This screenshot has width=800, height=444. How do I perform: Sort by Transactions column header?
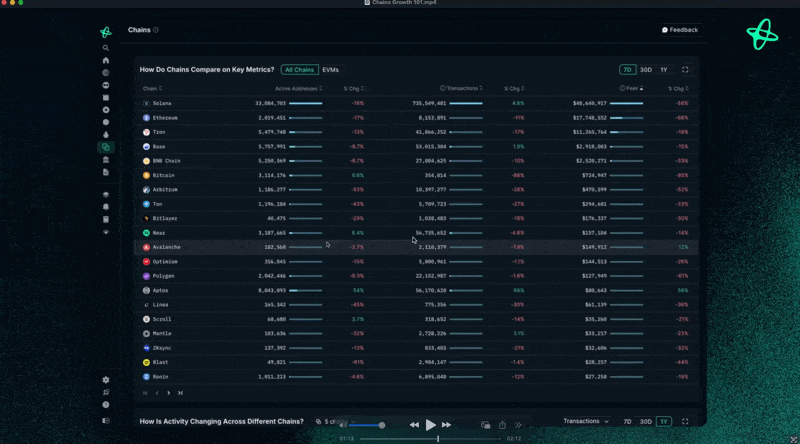[x=461, y=88]
